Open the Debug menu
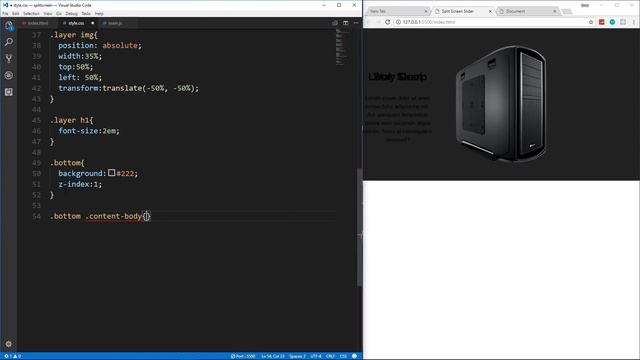640x360 pixels. (71, 13)
